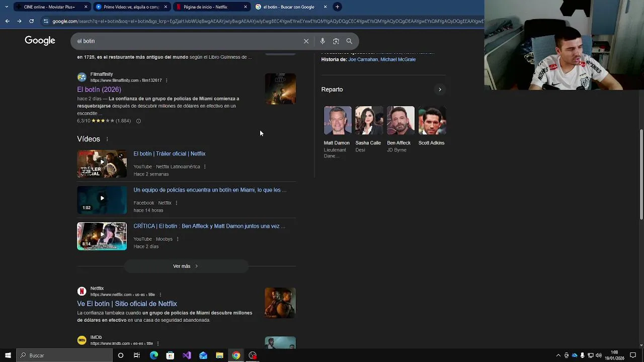
Task: Go to Google home via logo
Action: pyautogui.click(x=40, y=41)
